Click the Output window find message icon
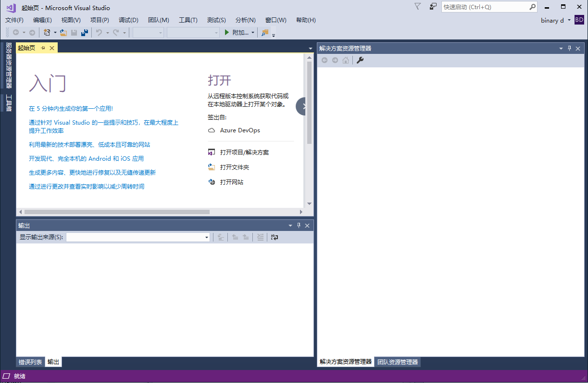 (x=221, y=237)
